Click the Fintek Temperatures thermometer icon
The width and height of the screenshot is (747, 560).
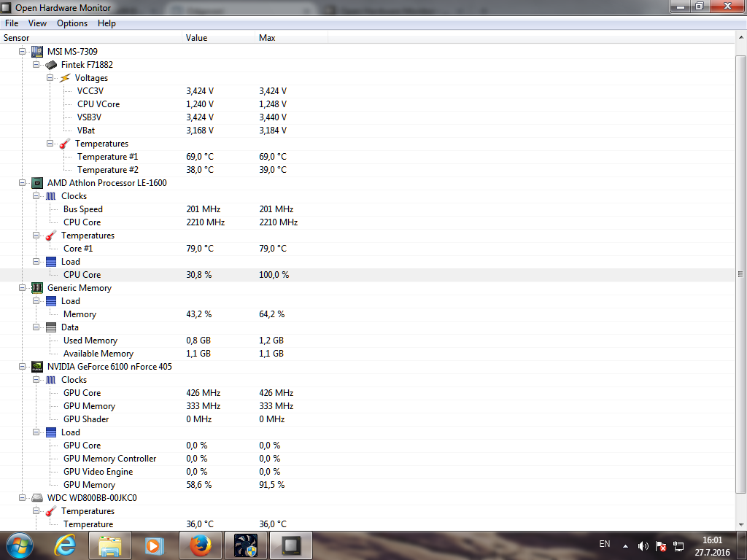[x=65, y=144]
